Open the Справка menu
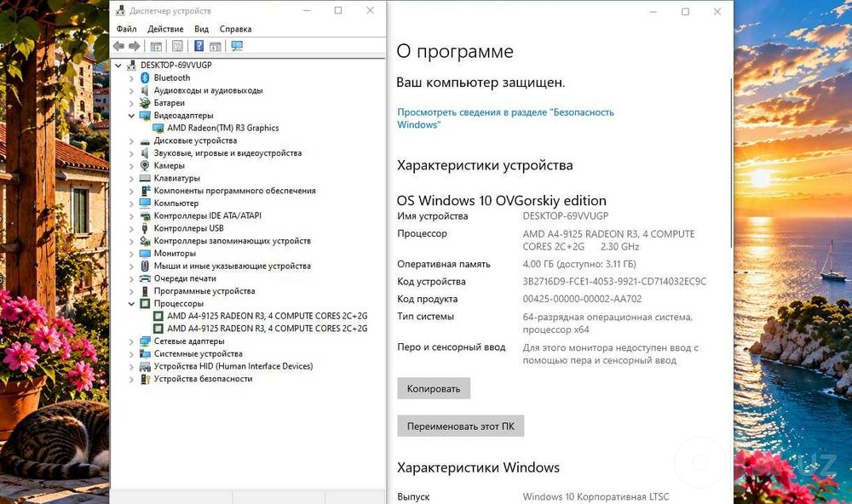Screen dimensions: 852x504 (235, 29)
